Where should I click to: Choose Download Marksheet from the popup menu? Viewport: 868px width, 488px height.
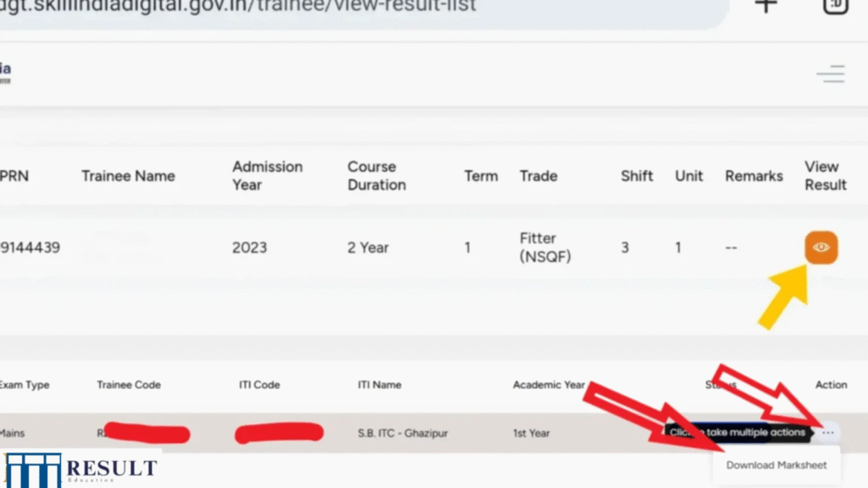click(776, 465)
